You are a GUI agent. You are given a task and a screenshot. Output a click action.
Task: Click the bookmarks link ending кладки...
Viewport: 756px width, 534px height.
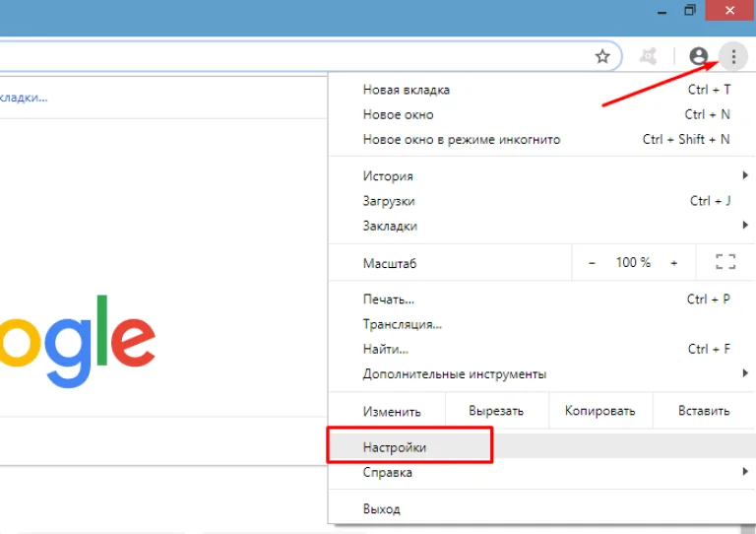(x=24, y=98)
